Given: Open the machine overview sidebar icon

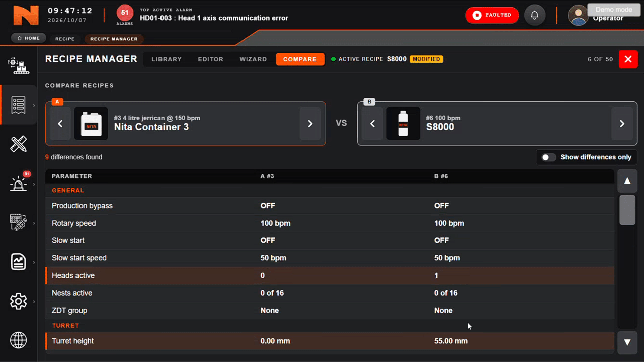Looking at the screenshot, I should 18,66.
